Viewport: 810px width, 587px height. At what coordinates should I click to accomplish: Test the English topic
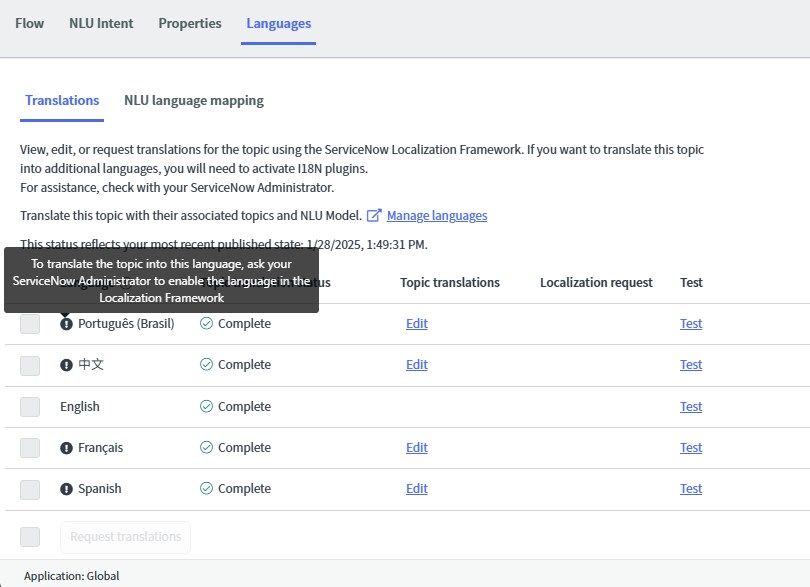click(691, 407)
